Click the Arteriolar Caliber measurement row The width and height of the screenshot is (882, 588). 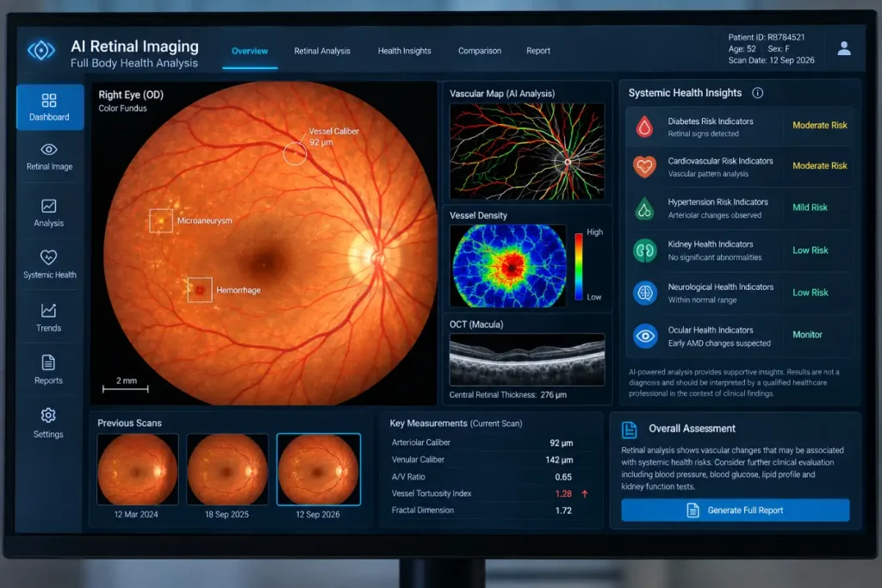click(x=482, y=443)
